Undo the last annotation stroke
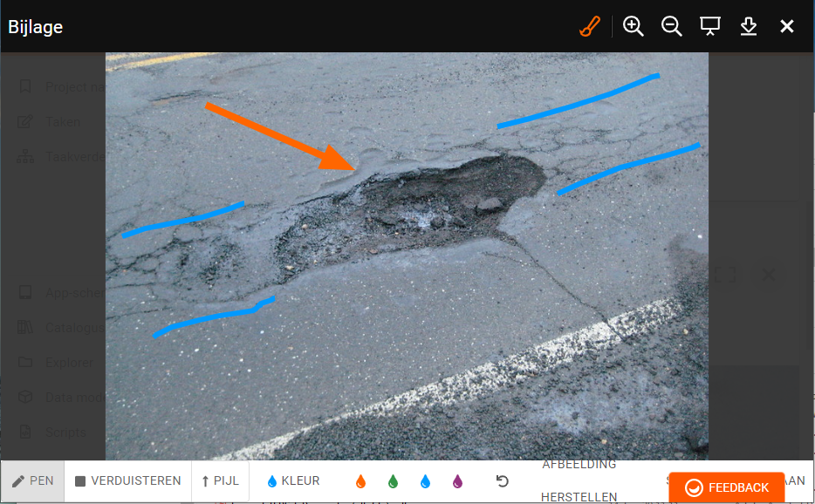The image size is (815, 504). [502, 481]
